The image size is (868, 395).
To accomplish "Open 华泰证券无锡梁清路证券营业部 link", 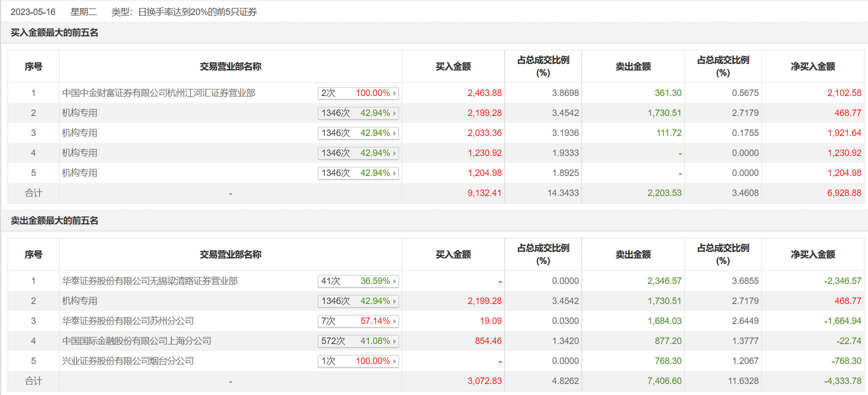I will pyautogui.click(x=150, y=281).
